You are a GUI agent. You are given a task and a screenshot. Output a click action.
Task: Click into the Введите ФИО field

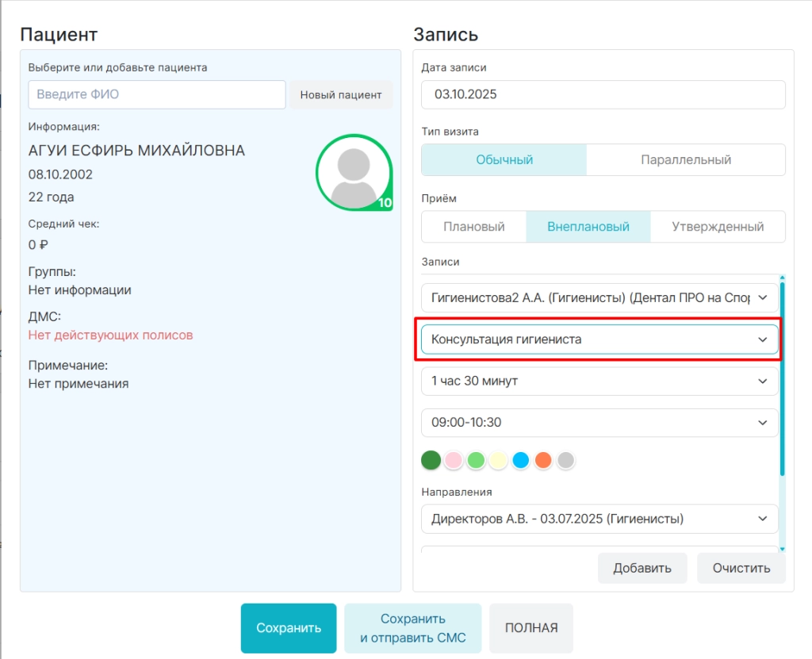157,94
